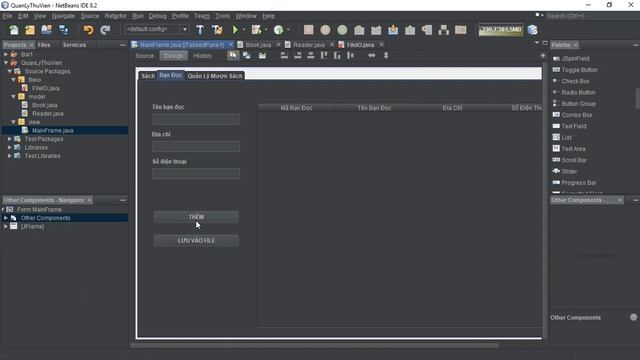Collapse the QuanLyThuVien project node
Screen dimensions: 640x360
tap(6, 63)
